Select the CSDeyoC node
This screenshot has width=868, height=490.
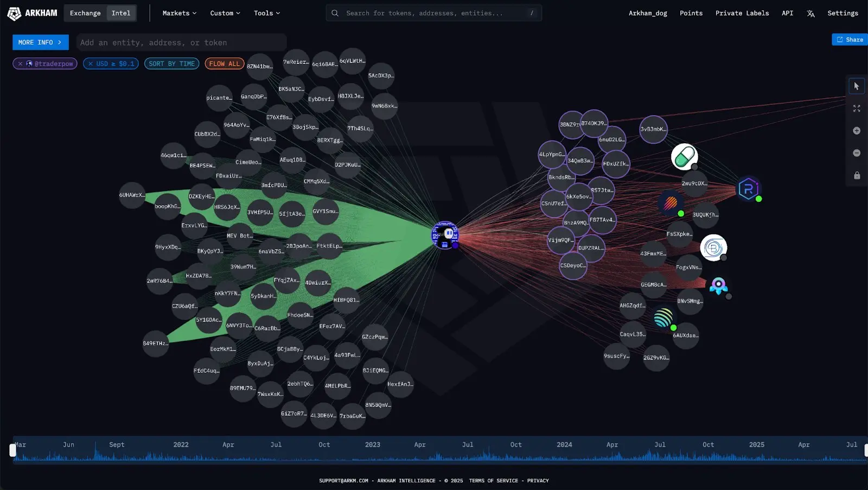(x=573, y=266)
